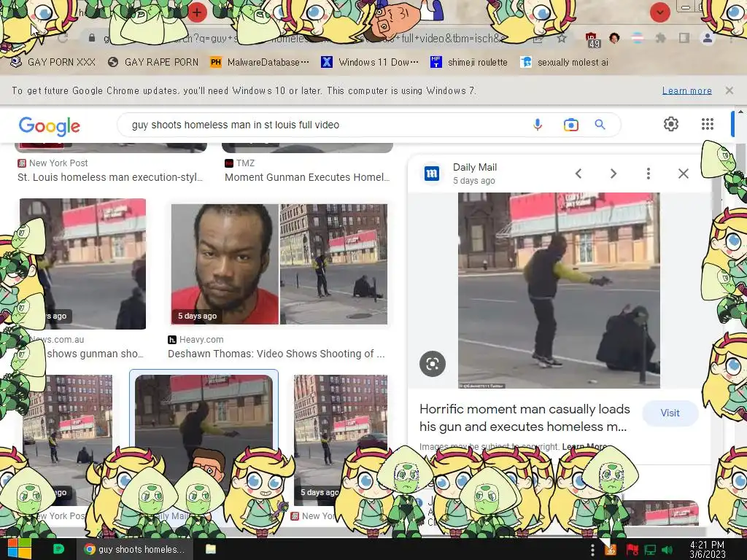Viewport: 747px width, 560px height.
Task: Click the blue magnifier search button
Action: [x=600, y=125]
